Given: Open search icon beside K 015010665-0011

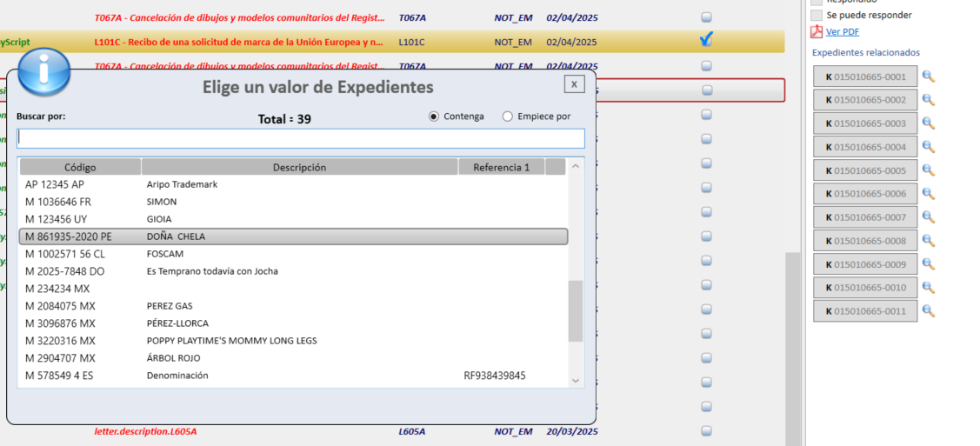Looking at the screenshot, I should (x=928, y=310).
